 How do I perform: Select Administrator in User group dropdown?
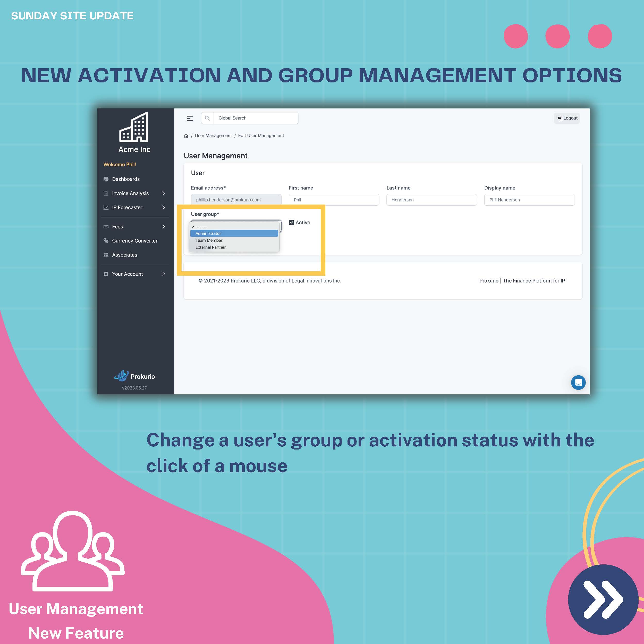pos(234,233)
